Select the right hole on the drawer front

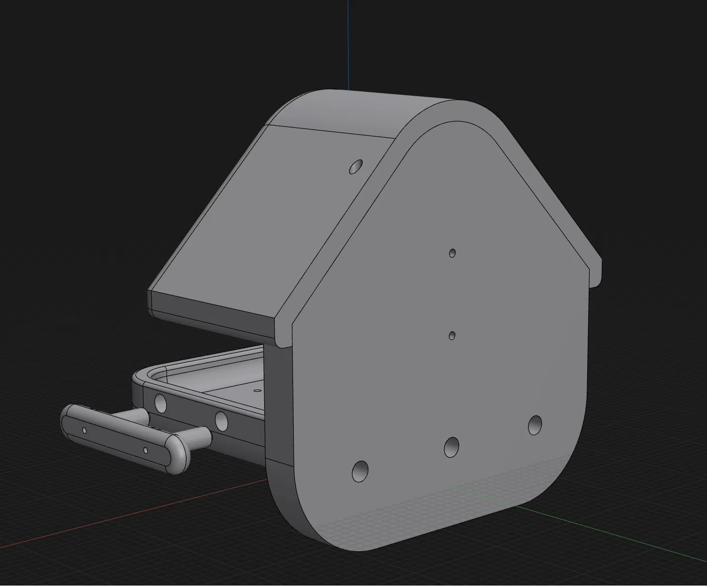click(221, 421)
